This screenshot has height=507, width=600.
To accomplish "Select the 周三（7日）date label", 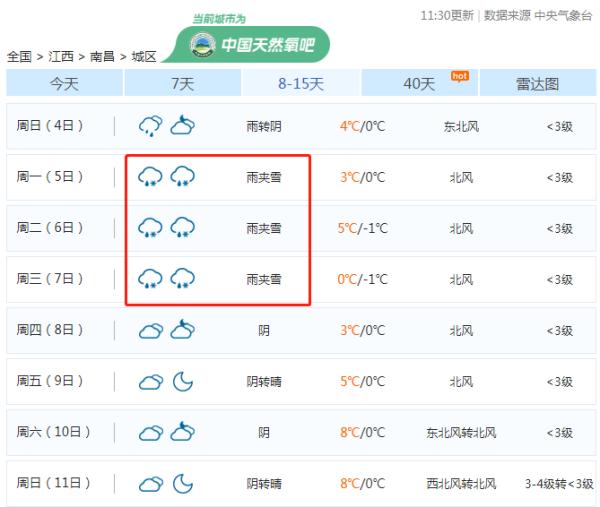I will (49, 279).
